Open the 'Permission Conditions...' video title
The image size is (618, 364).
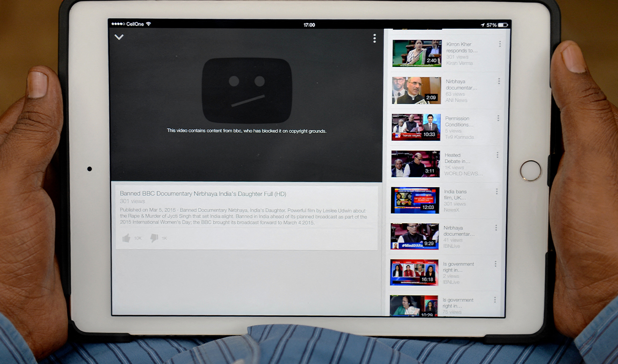pyautogui.click(x=459, y=122)
